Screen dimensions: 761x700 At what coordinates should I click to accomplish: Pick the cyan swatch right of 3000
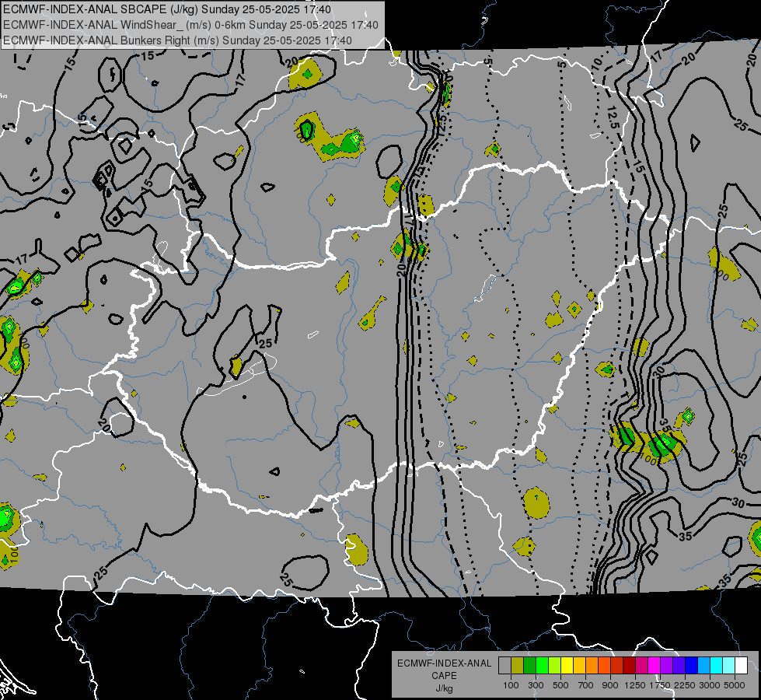[x=717, y=665]
